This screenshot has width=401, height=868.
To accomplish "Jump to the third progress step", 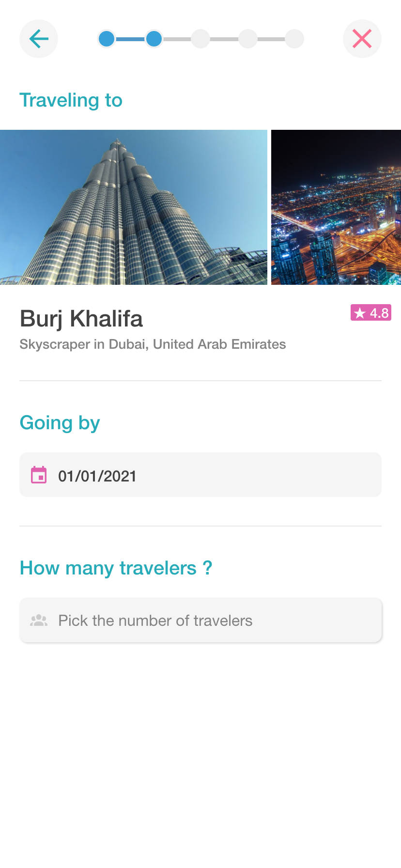I will pyautogui.click(x=200, y=39).
